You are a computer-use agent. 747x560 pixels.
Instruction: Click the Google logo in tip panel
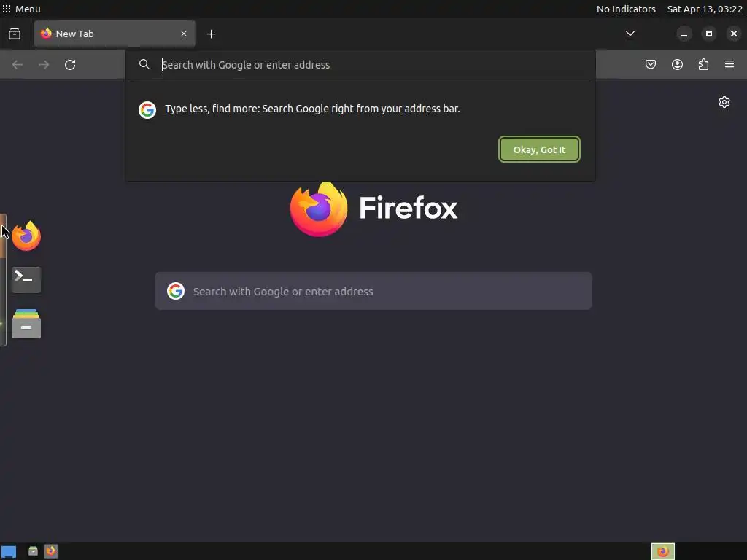[147, 110]
